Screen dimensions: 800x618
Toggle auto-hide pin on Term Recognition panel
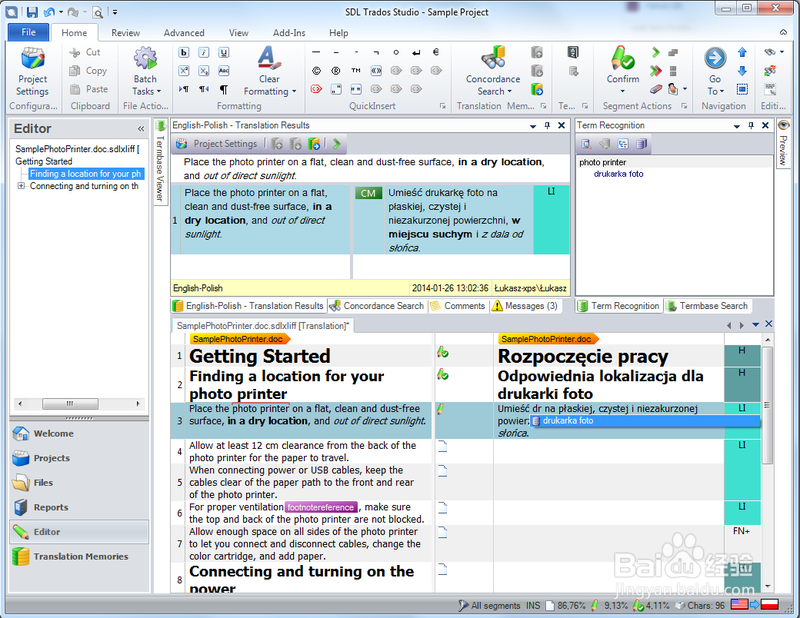tap(749, 126)
